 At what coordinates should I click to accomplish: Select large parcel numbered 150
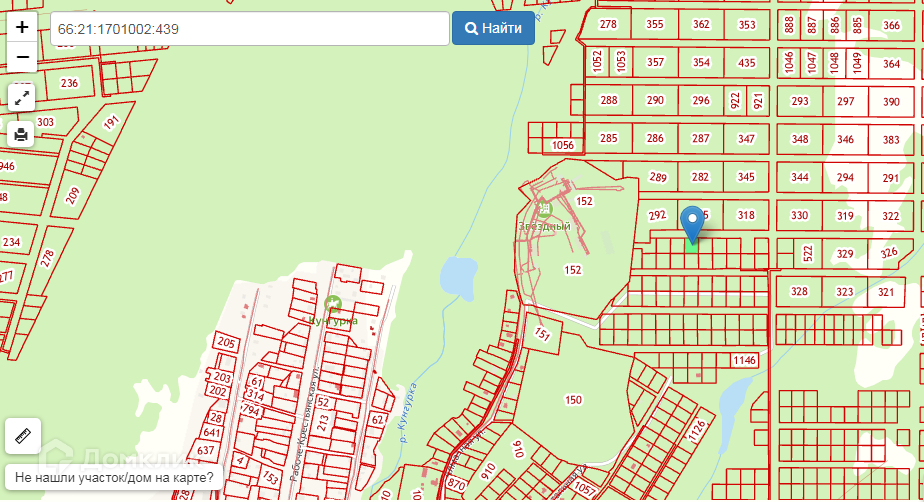coord(573,400)
